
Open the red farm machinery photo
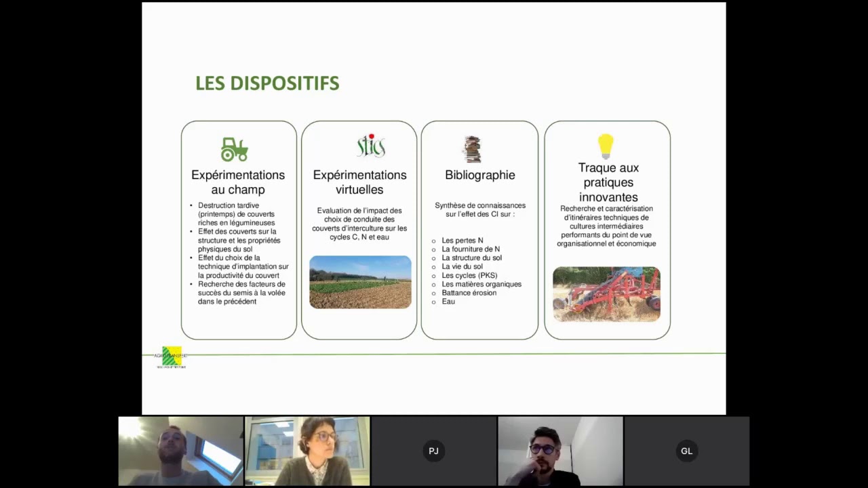pos(606,293)
